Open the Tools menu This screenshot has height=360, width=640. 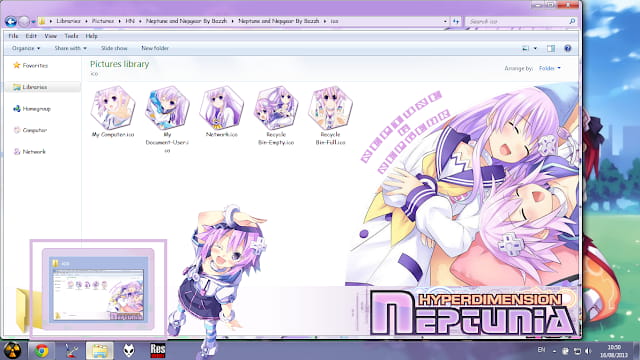click(71, 36)
